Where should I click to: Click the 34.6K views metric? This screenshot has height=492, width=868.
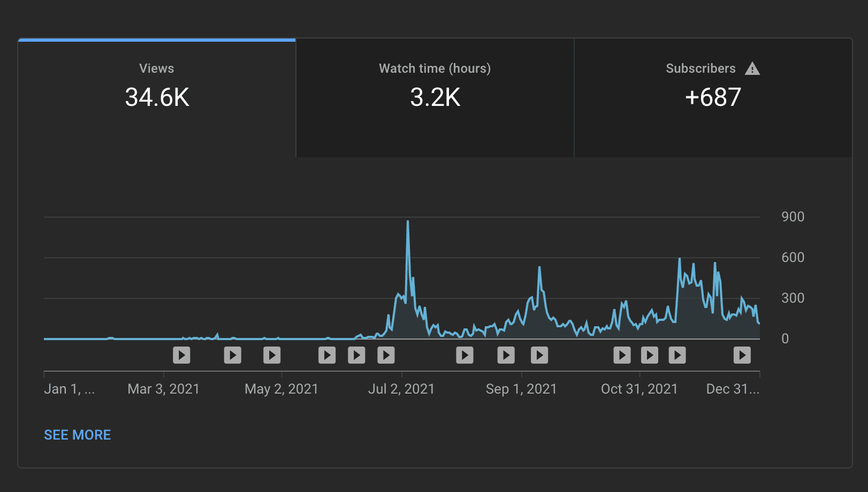point(156,97)
